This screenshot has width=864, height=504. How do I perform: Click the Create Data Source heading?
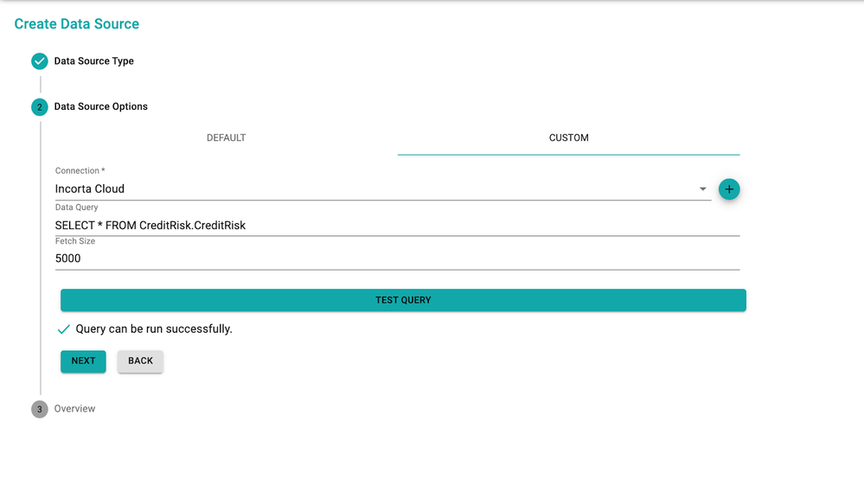(x=77, y=24)
